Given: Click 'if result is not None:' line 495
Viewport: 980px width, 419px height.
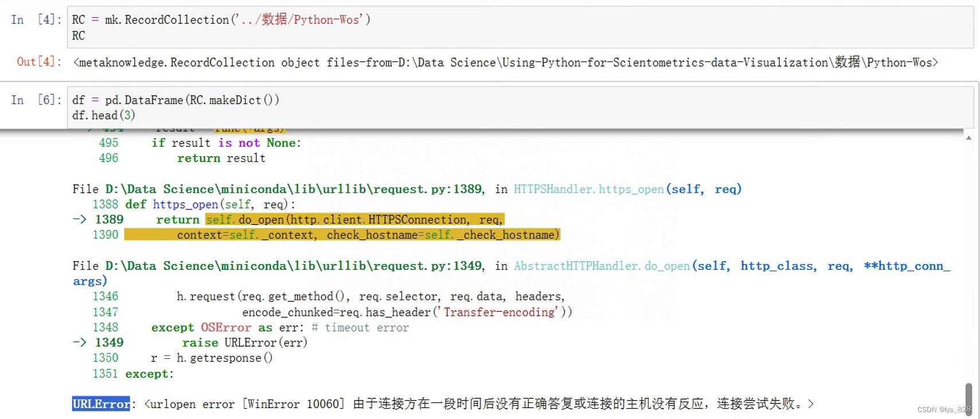Looking at the screenshot, I should pyautogui.click(x=226, y=143).
